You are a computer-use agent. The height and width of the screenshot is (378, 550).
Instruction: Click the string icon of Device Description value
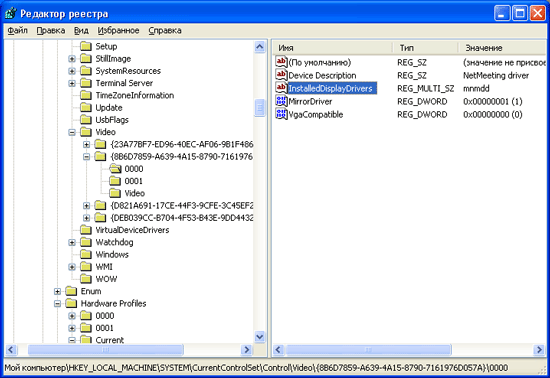click(x=281, y=75)
